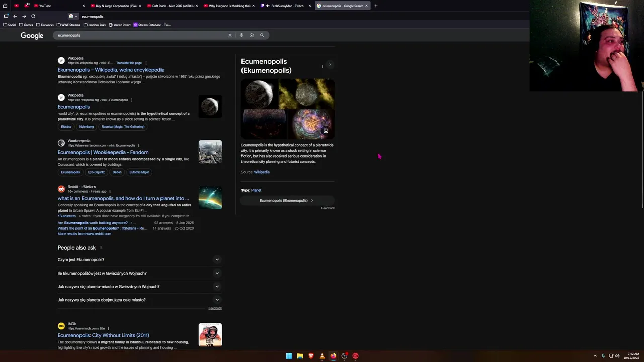
Task: Open search by image (Lens) icon
Action: (x=252, y=35)
